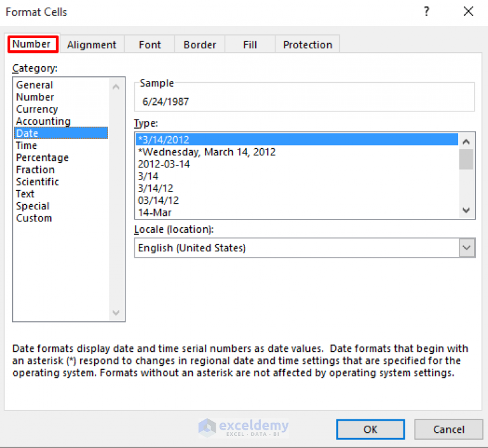Viewport: 488px width, 448px height.
Task: Choose *Wednesday, March 14, 2012 format
Action: (297, 152)
